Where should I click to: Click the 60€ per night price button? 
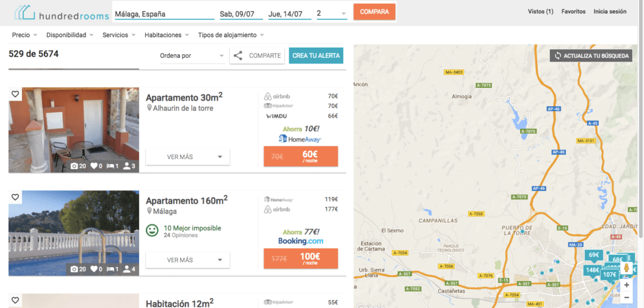pos(301,157)
